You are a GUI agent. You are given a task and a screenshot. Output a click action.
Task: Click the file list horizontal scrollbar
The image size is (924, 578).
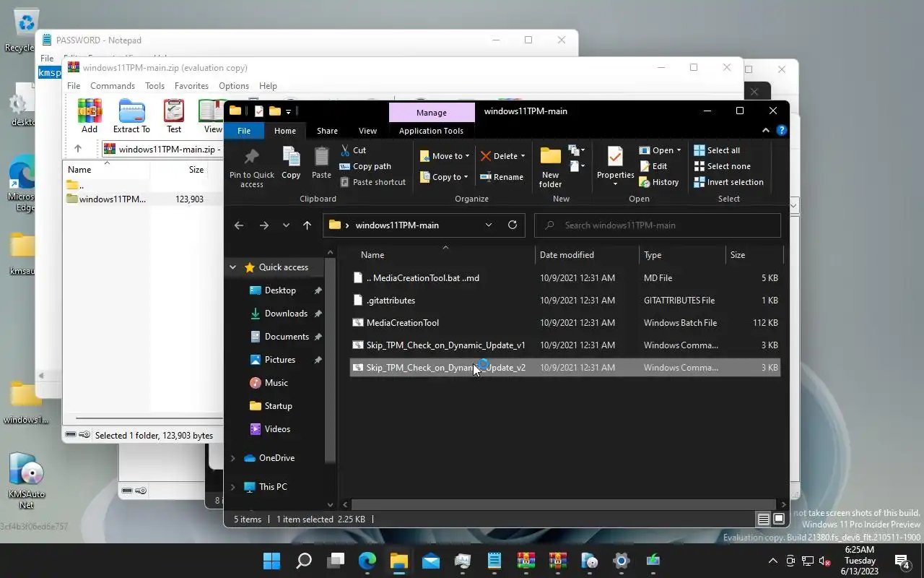[x=565, y=504]
